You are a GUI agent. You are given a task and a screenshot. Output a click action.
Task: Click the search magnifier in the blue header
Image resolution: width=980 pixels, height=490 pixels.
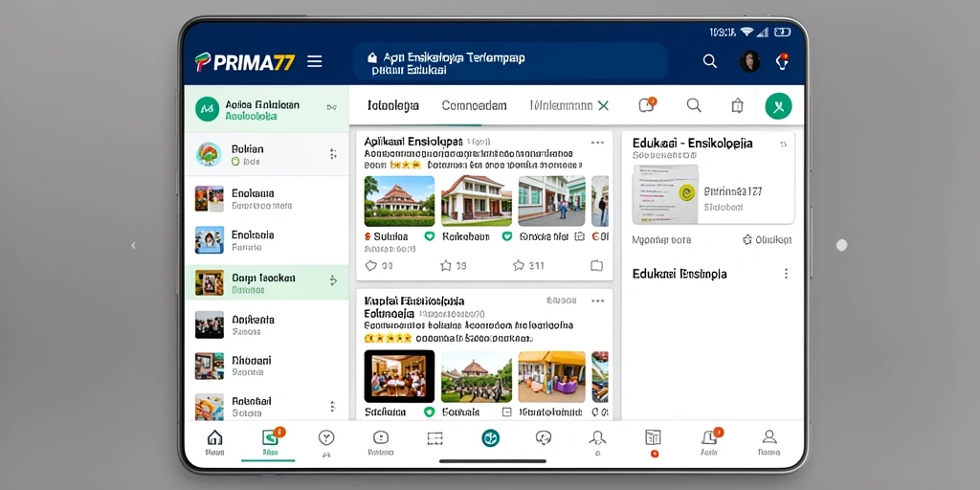tap(709, 61)
